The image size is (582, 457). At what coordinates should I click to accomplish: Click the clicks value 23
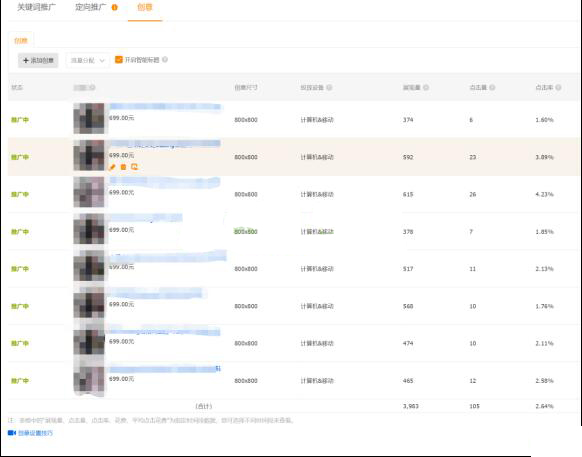tap(473, 157)
